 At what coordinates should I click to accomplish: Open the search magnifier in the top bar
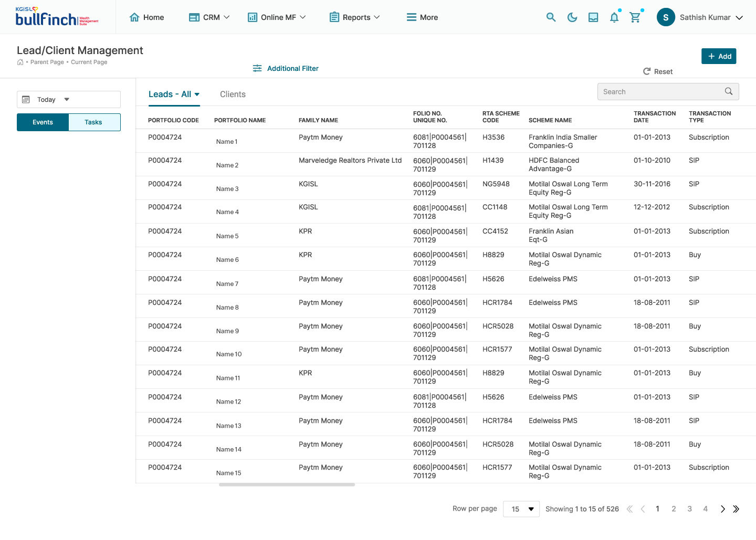(551, 17)
